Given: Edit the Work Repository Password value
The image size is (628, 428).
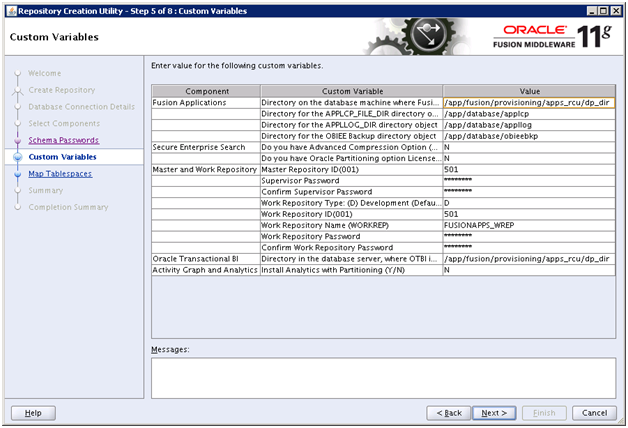Looking at the screenshot, I should point(529,237).
